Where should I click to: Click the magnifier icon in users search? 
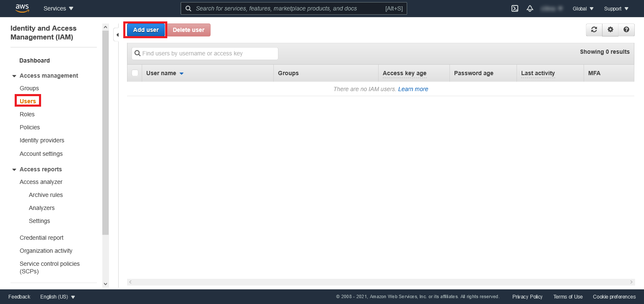pyautogui.click(x=137, y=53)
